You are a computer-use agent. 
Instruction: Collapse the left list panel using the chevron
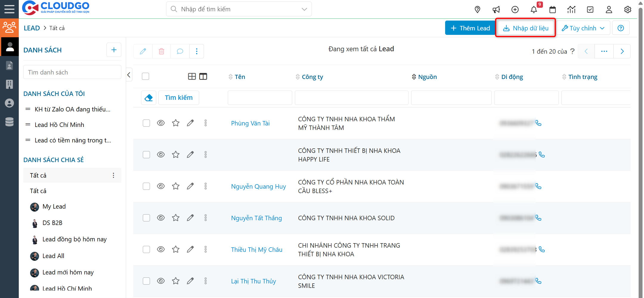(129, 75)
